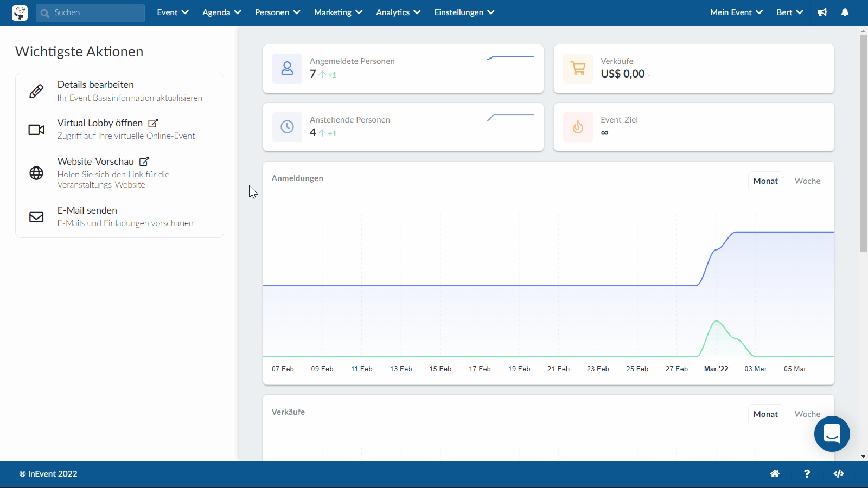Viewport: 868px width, 488px height.
Task: Click the person icon in Angemeldete Personen card
Action: click(287, 68)
